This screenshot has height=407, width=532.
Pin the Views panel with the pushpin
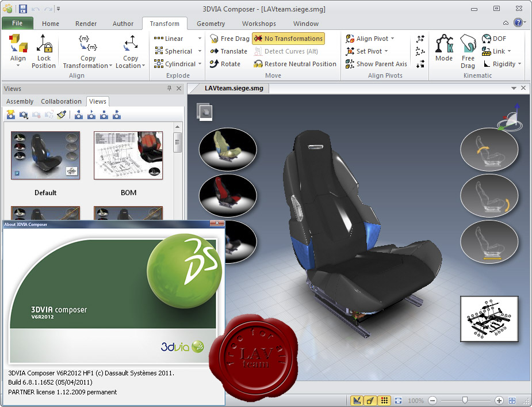point(169,88)
